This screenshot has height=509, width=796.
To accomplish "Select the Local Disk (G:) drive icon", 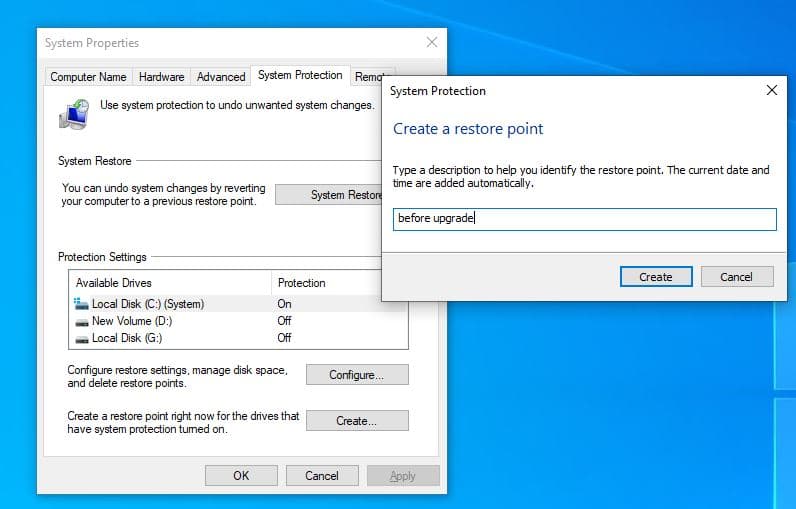I will point(81,338).
